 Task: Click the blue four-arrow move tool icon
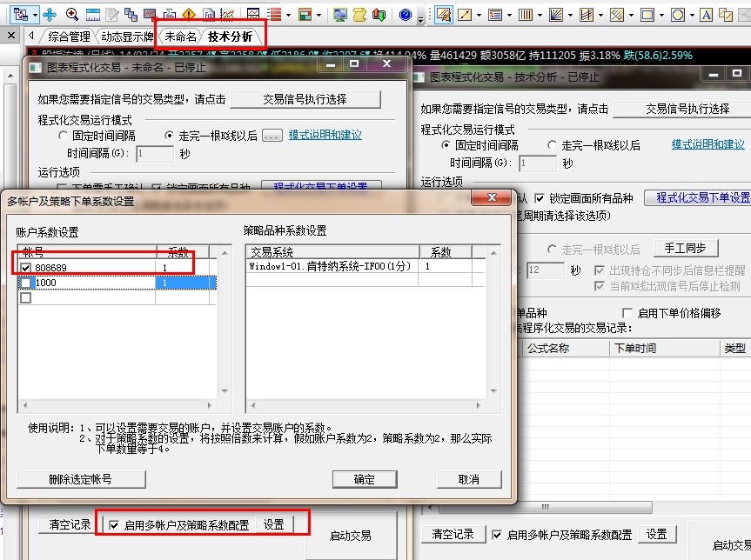[x=50, y=15]
